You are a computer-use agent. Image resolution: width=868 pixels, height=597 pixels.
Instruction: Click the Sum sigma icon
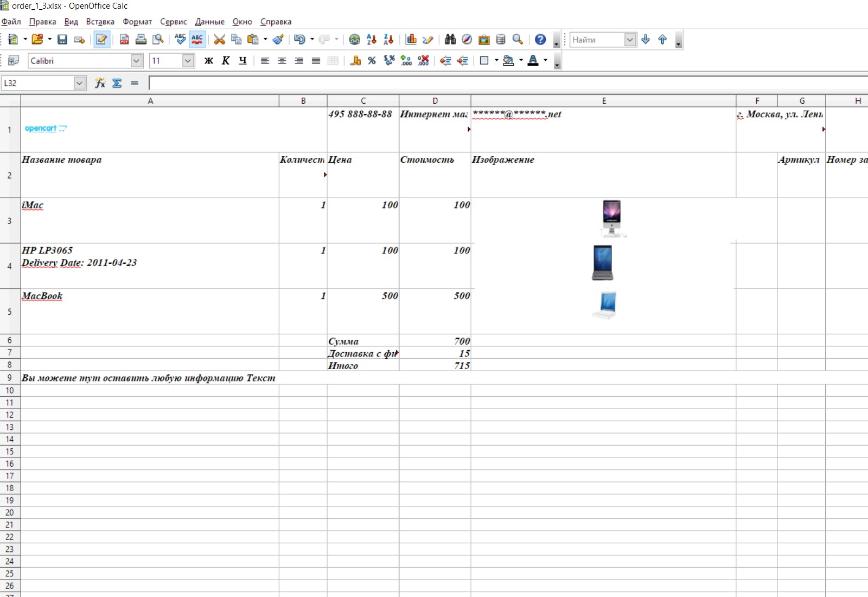click(117, 83)
